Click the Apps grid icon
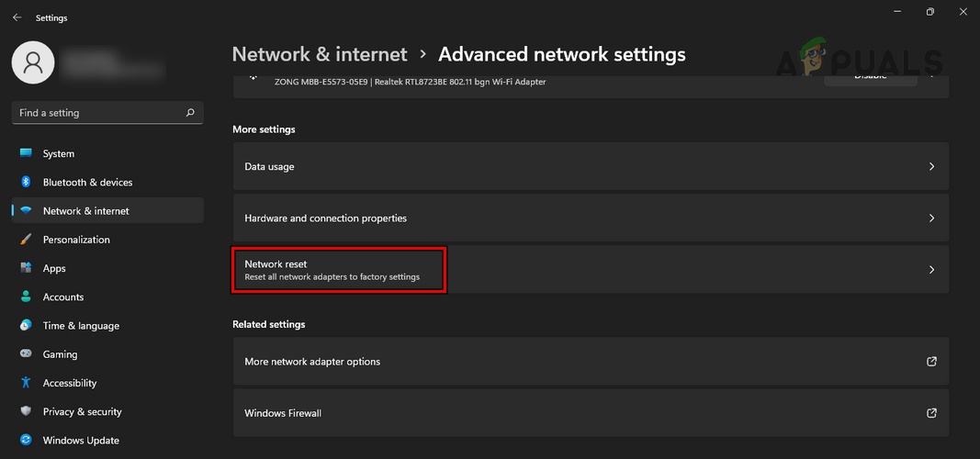The image size is (980, 459). click(x=26, y=268)
